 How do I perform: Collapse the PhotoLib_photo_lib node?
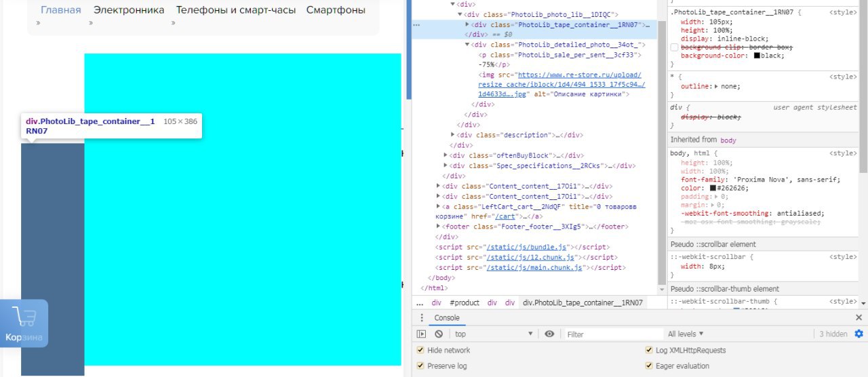tap(460, 14)
